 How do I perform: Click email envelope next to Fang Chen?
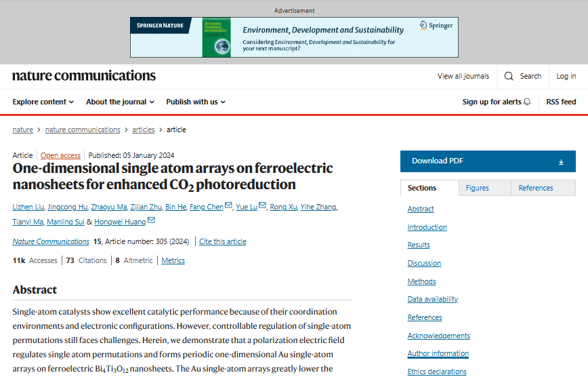tap(229, 206)
